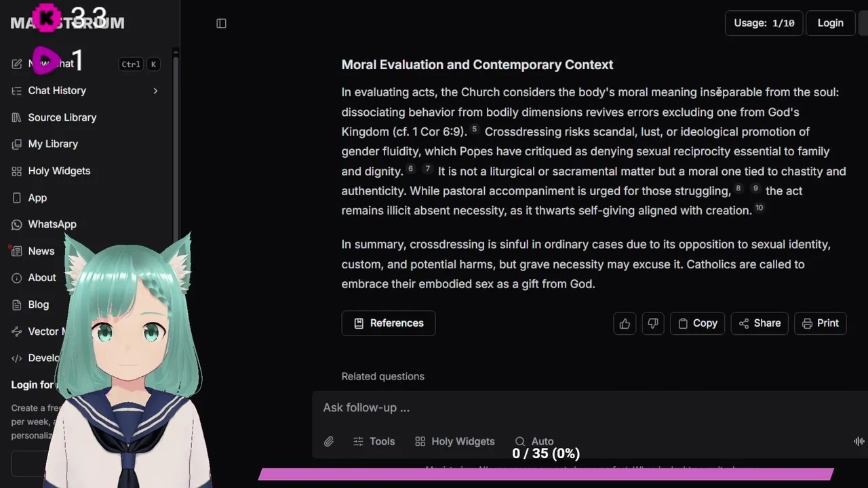This screenshot has height=488, width=868.
Task: Open WhatsApp link in sidebar
Action: pyautogui.click(x=52, y=224)
